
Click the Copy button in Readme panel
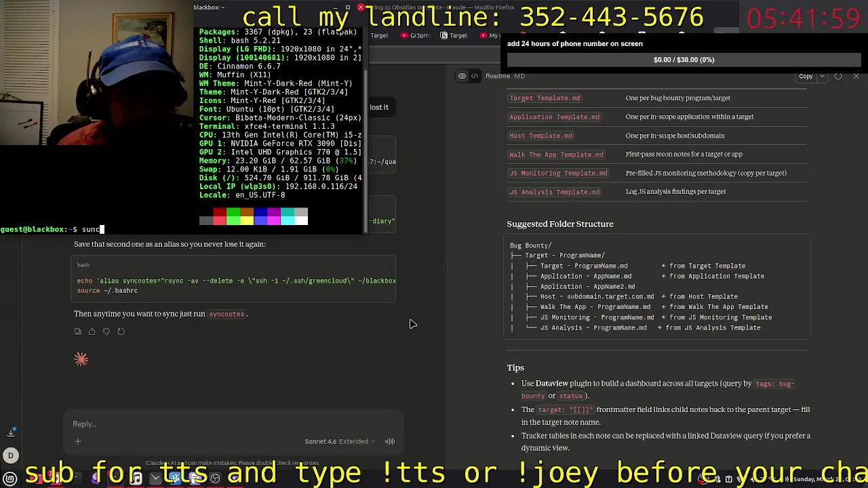[x=806, y=76]
